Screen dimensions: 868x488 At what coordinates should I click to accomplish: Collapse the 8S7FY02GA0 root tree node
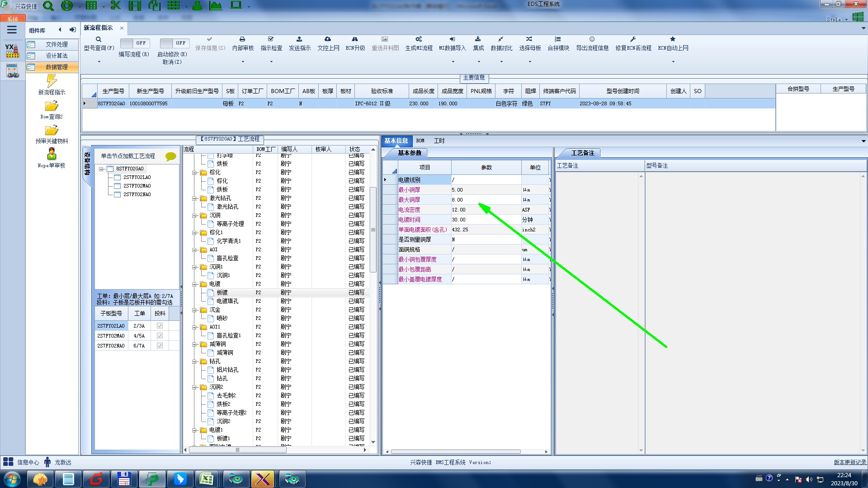coord(102,169)
